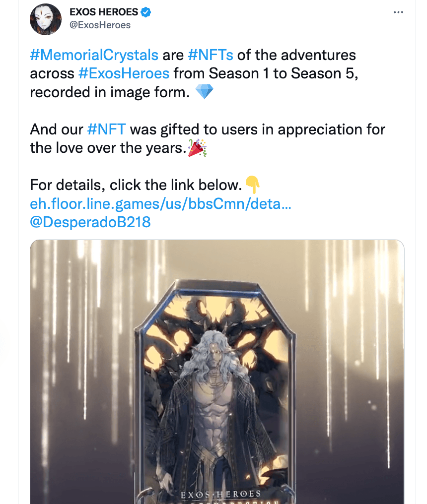Open the attached crystal card media

217,372
